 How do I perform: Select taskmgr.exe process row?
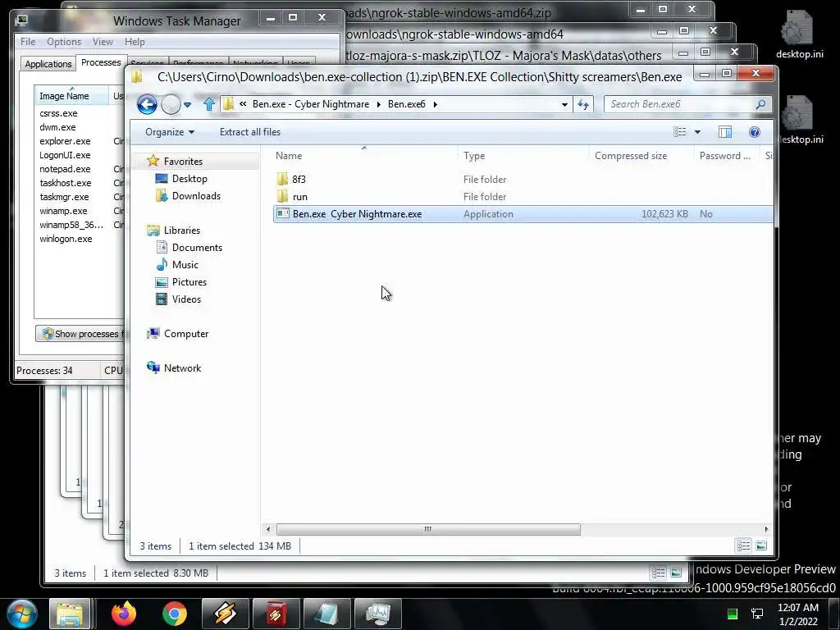pos(64,197)
